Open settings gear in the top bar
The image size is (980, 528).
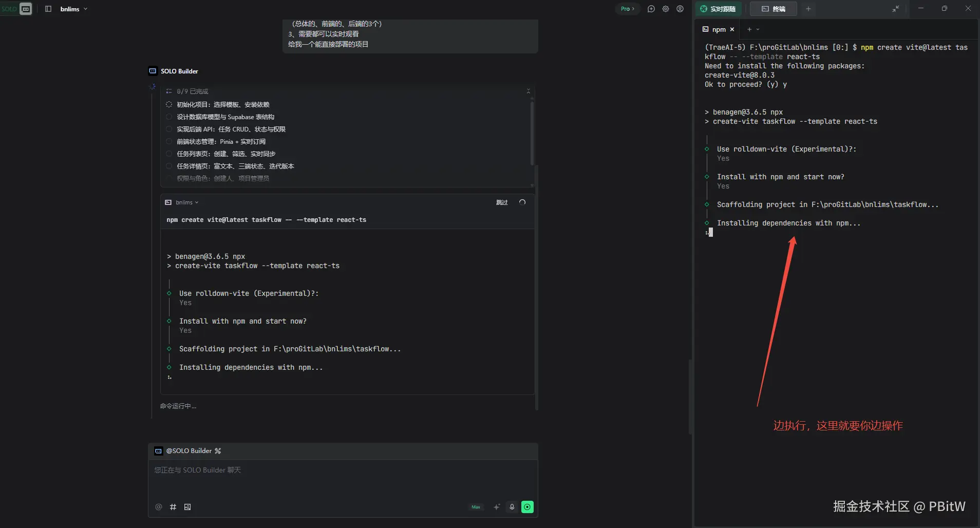coord(666,9)
